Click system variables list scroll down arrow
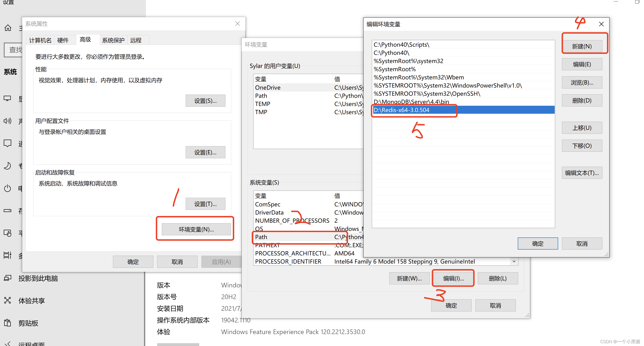The image size is (644, 346). point(514,261)
